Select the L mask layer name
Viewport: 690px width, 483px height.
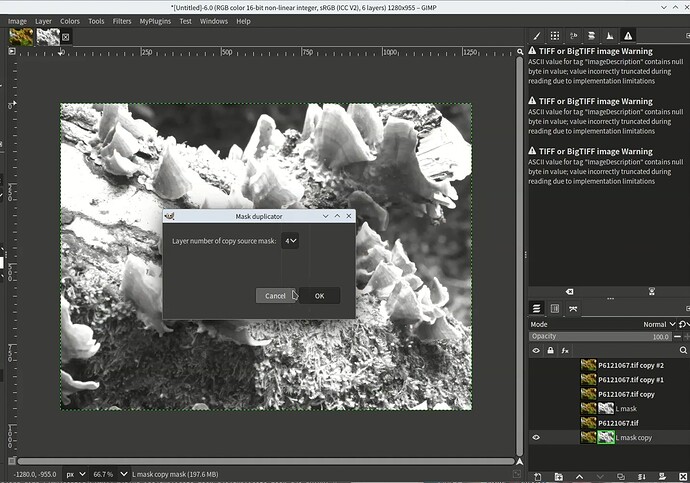click(626, 409)
